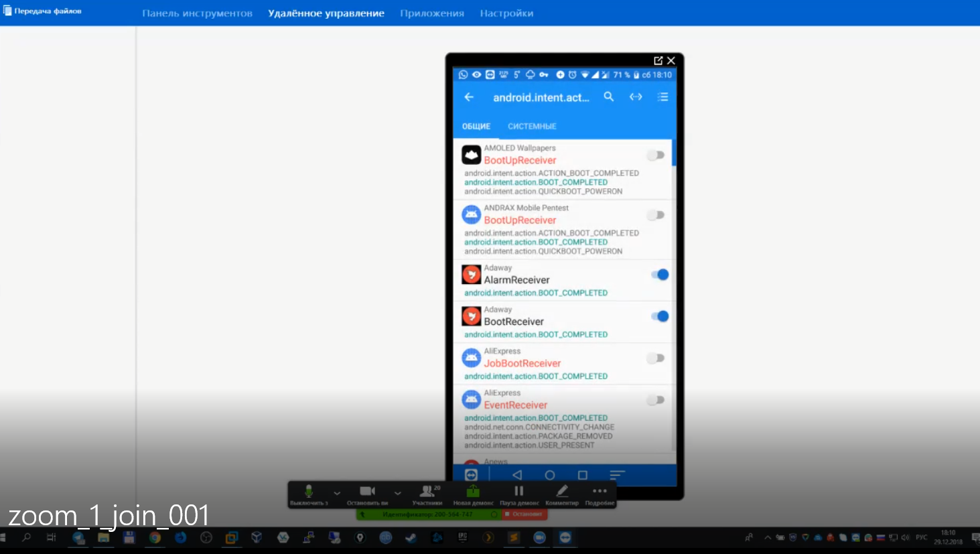
Task: Click the red stop sharing button
Action: (x=524, y=514)
